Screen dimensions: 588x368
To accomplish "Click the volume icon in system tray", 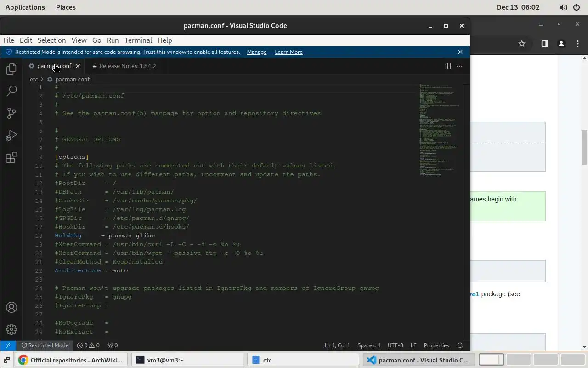I will tap(564, 7).
